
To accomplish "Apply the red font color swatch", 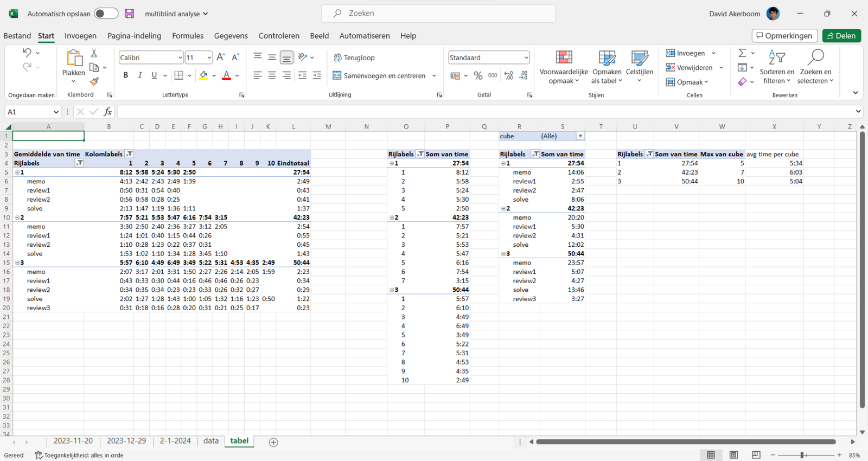I will click(227, 75).
